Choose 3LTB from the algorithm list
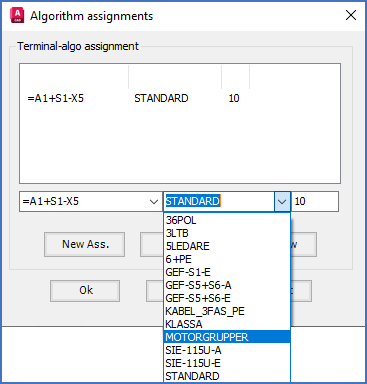367x384 pixels. point(227,233)
